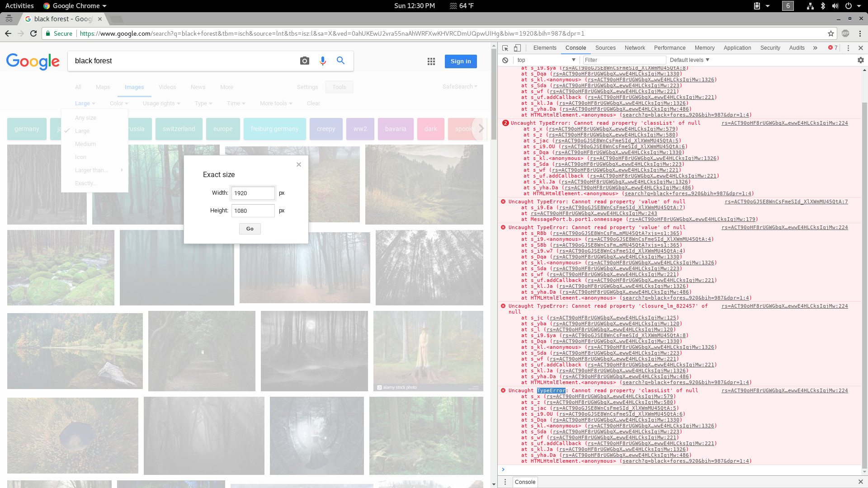Image resolution: width=868 pixels, height=488 pixels.
Task: Bookmark this page with the star icon
Action: 831,33
